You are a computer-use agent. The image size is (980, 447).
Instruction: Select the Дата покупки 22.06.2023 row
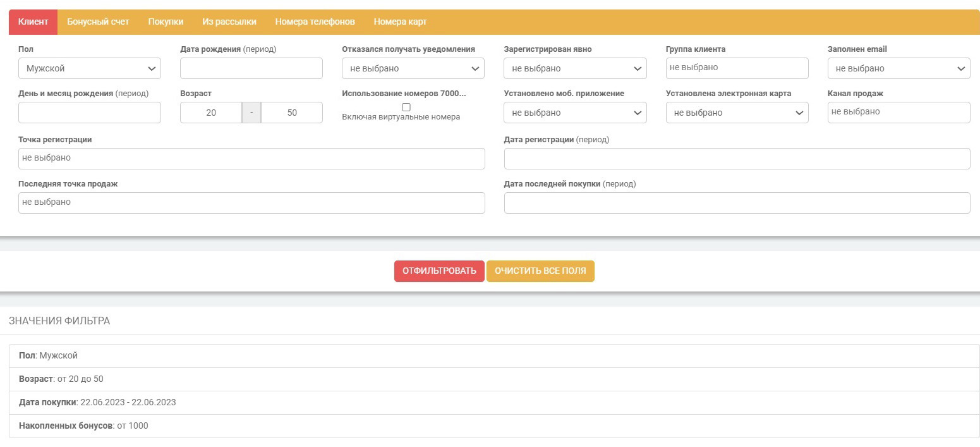pos(494,403)
